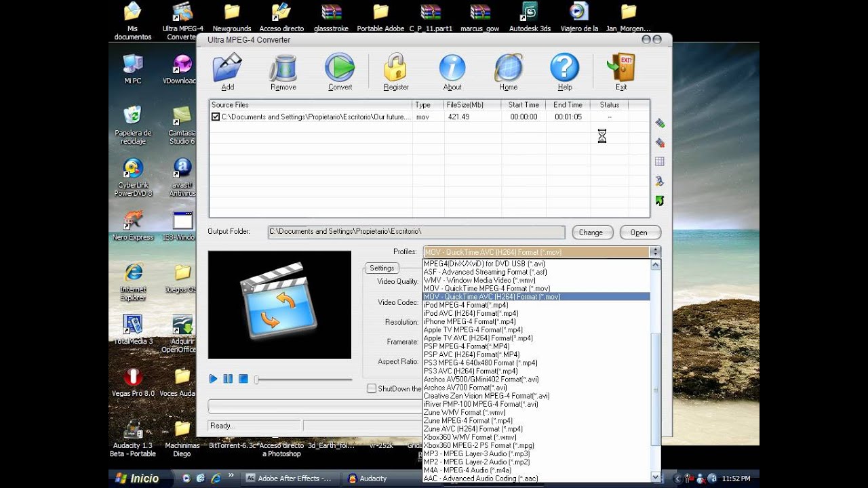The image size is (868, 488).
Task: Go to Home globe icon
Action: point(509,68)
